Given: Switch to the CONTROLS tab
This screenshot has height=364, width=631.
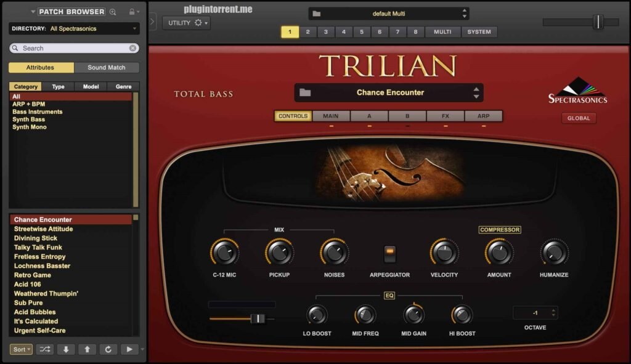Looking at the screenshot, I should (293, 116).
